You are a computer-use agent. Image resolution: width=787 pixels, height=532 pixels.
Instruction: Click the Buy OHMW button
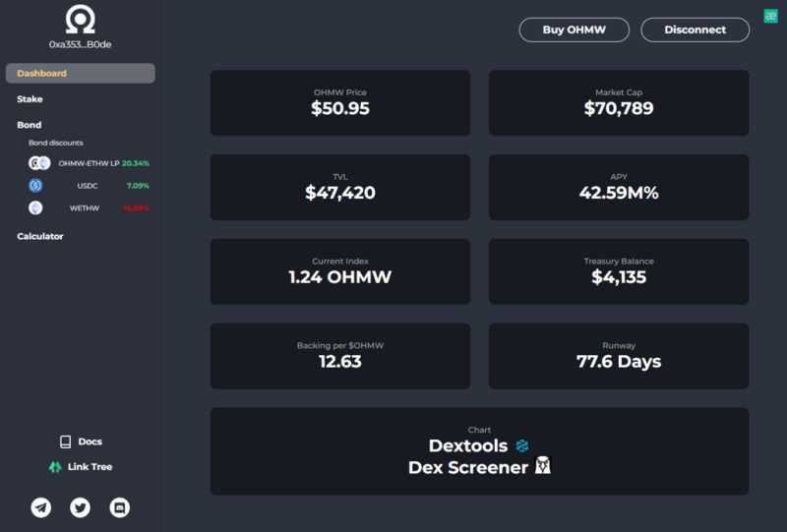[x=575, y=30]
